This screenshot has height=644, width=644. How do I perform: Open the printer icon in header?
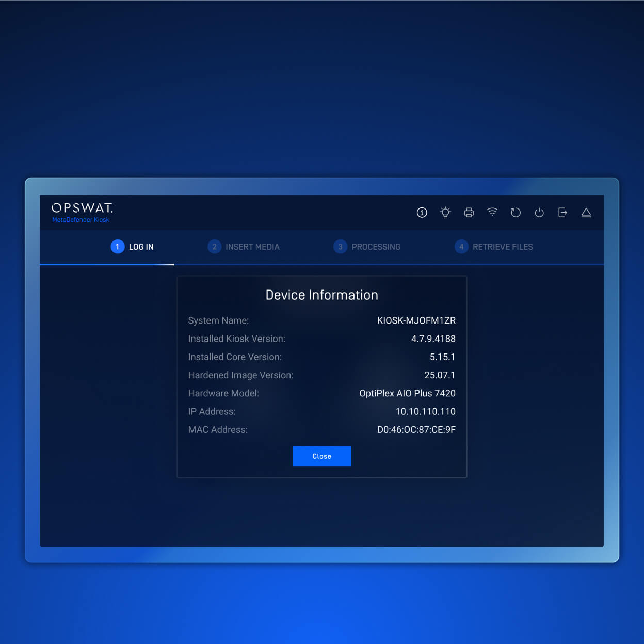point(469,213)
